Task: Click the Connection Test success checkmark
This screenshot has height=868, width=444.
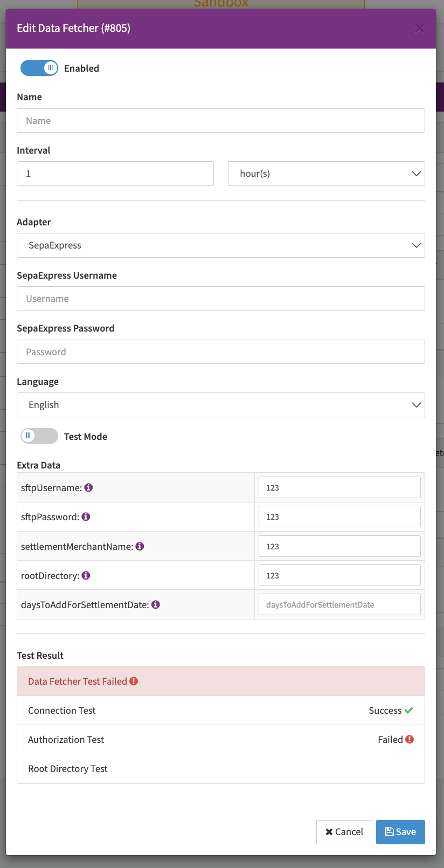Action: [x=409, y=710]
